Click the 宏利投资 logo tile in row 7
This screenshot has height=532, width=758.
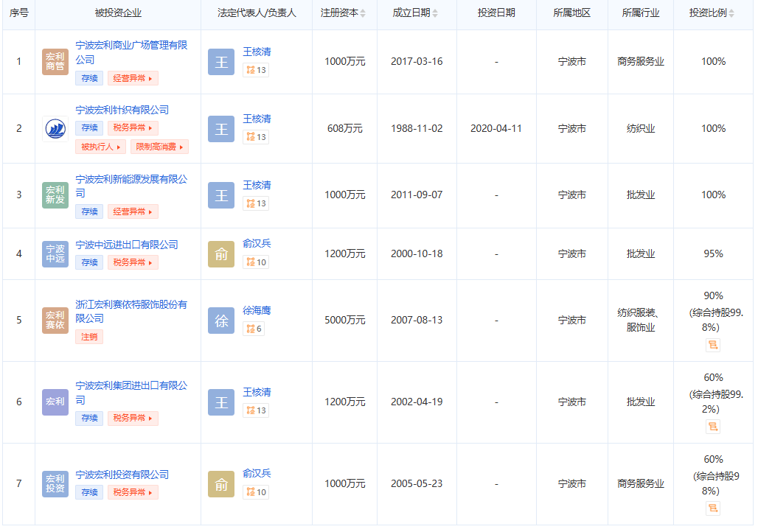(x=55, y=483)
